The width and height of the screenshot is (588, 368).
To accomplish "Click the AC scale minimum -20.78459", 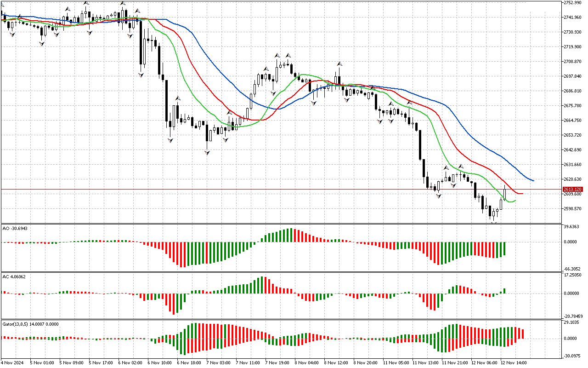I will point(573,316).
